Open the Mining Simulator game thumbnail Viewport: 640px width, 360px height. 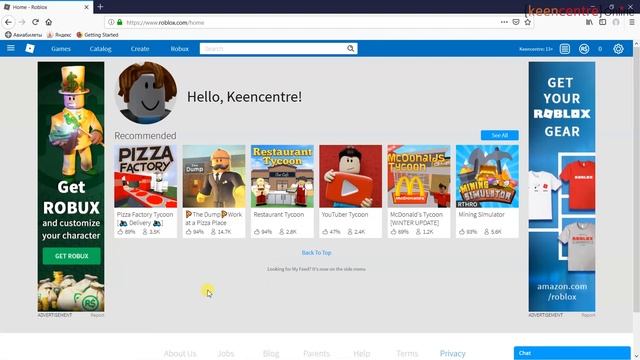(487, 176)
